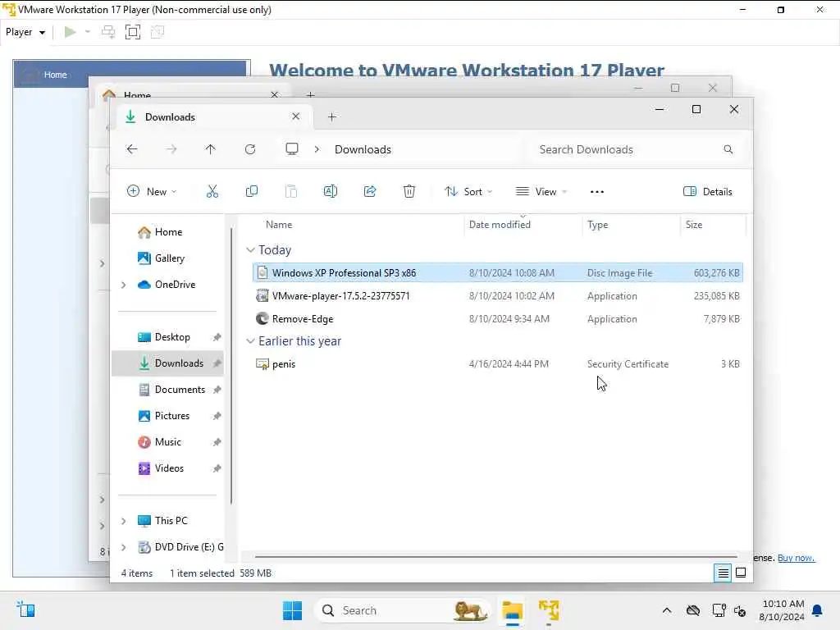Toggle the Details pane button

[x=708, y=191]
